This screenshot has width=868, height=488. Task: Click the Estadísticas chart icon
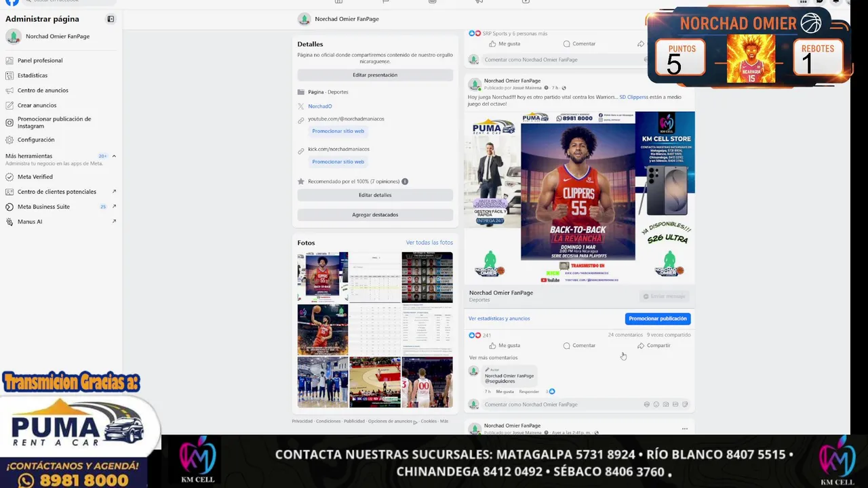pyautogui.click(x=9, y=75)
